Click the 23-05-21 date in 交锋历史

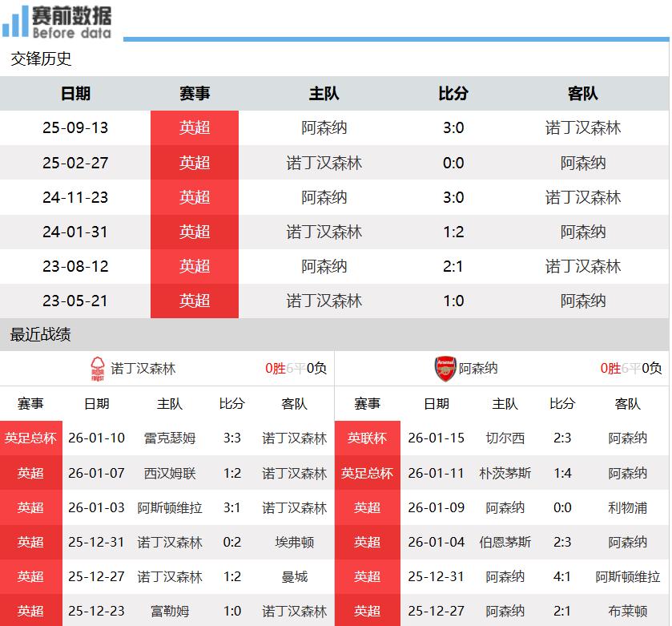click(x=75, y=301)
